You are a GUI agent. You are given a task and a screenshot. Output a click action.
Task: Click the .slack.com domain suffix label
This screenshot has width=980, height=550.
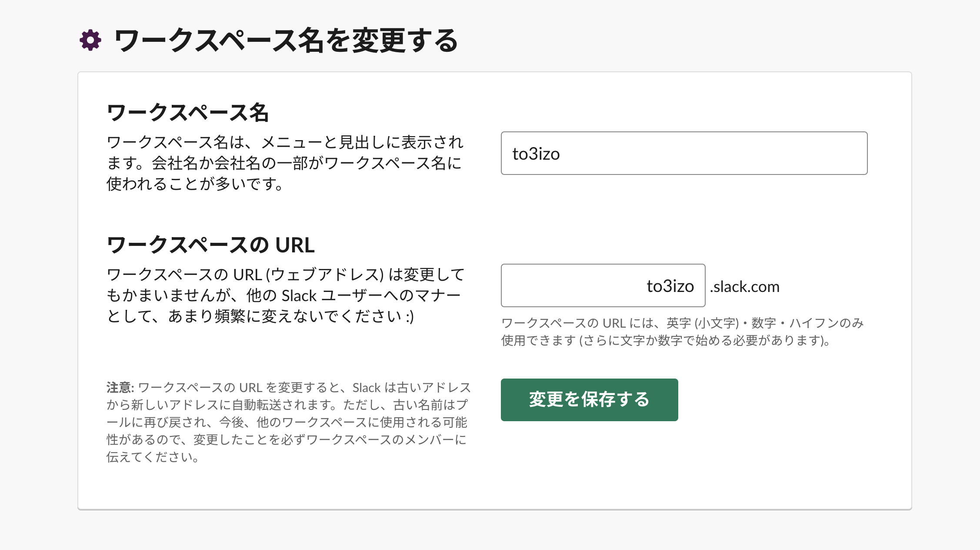(x=744, y=286)
